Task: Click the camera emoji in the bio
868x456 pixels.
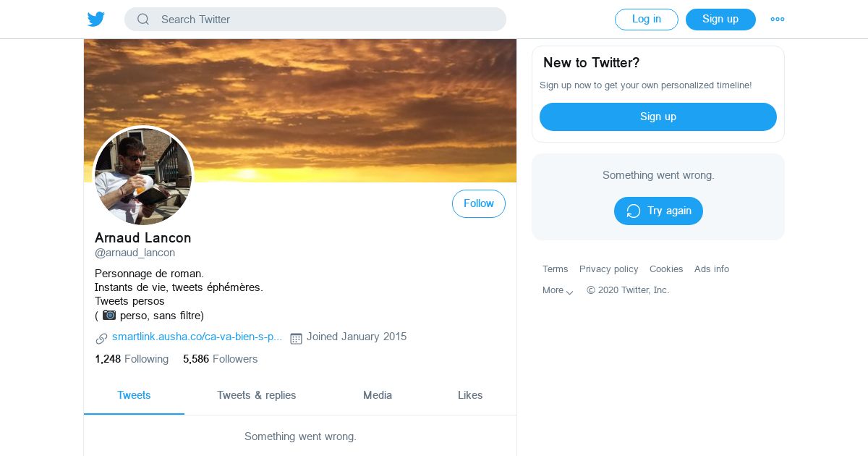Action: (109, 315)
